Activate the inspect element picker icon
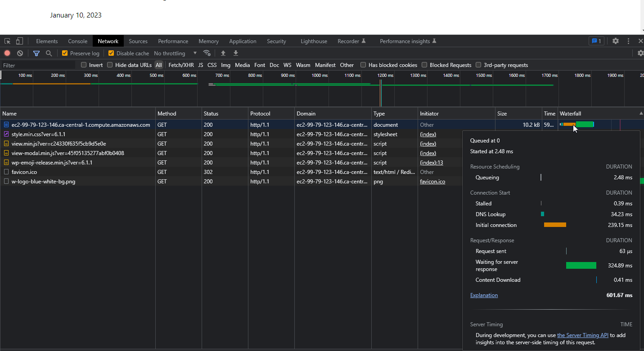The image size is (644, 351). point(8,41)
